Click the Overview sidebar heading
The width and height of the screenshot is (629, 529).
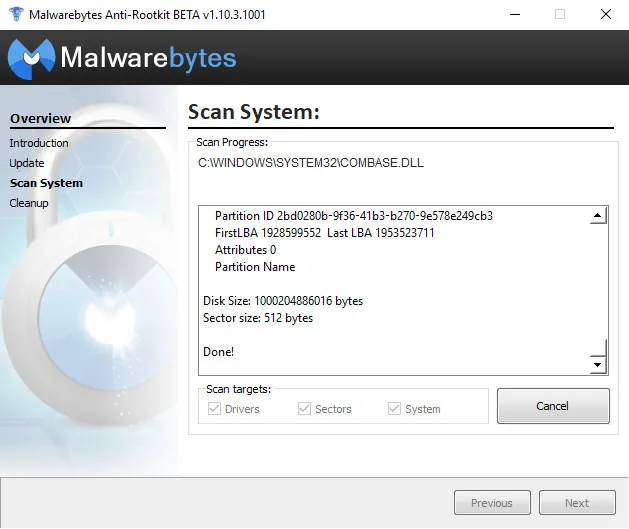coord(41,119)
